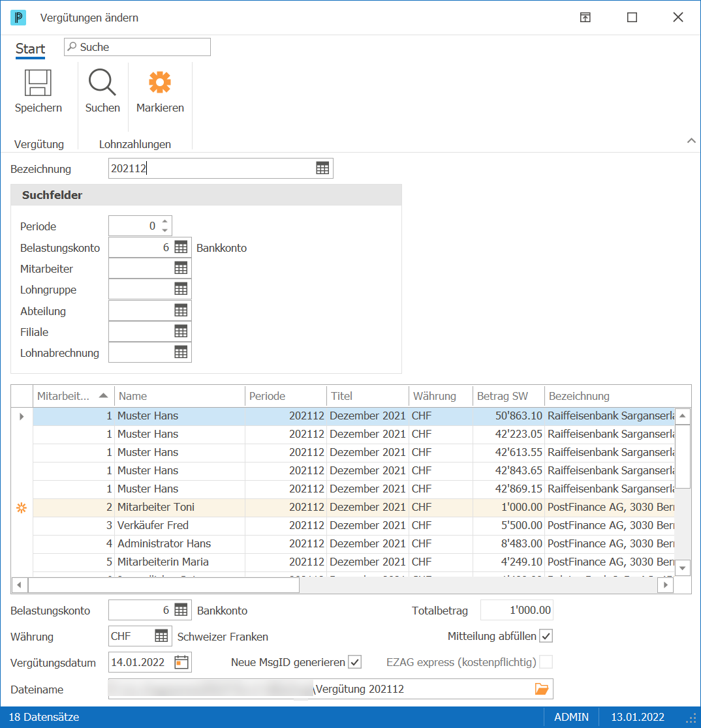Viewport: 701px width, 728px height.
Task: Click the Suchen magnifier icon
Action: tap(102, 83)
